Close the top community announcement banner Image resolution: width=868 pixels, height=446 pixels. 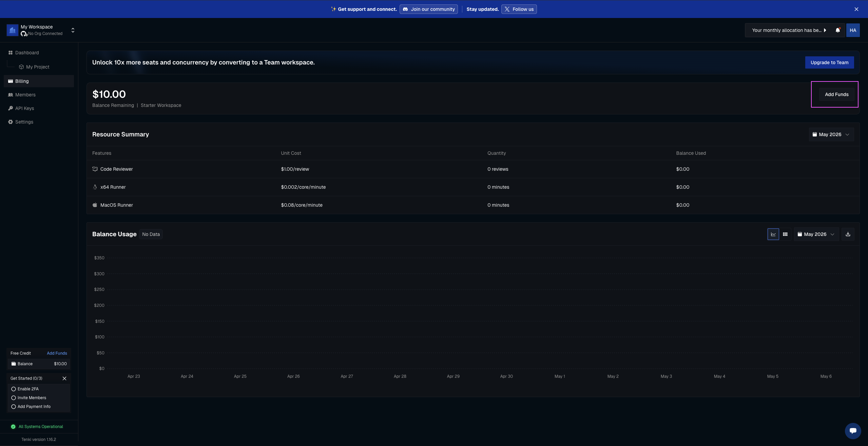[856, 9]
